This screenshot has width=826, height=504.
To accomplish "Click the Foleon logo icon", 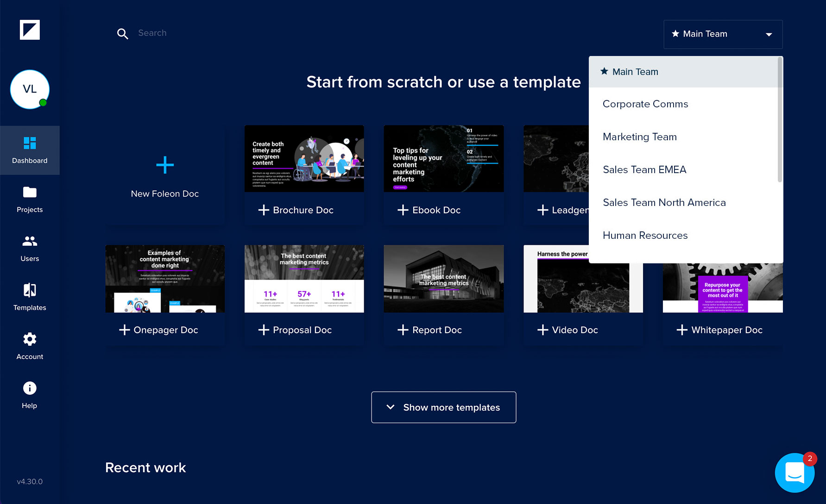I will tap(30, 30).
